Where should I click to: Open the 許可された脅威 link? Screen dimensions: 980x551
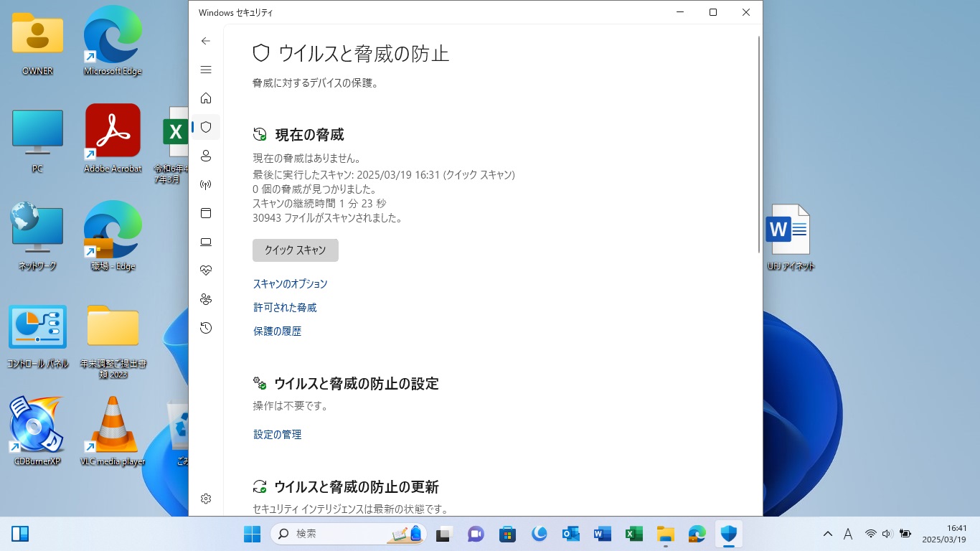[x=285, y=308]
